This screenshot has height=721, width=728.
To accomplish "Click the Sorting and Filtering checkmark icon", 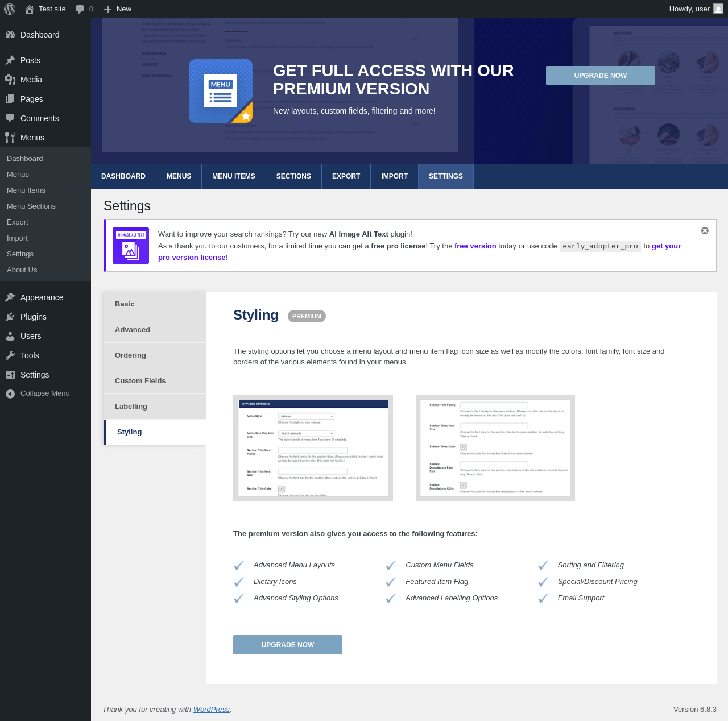I will coord(543,565).
